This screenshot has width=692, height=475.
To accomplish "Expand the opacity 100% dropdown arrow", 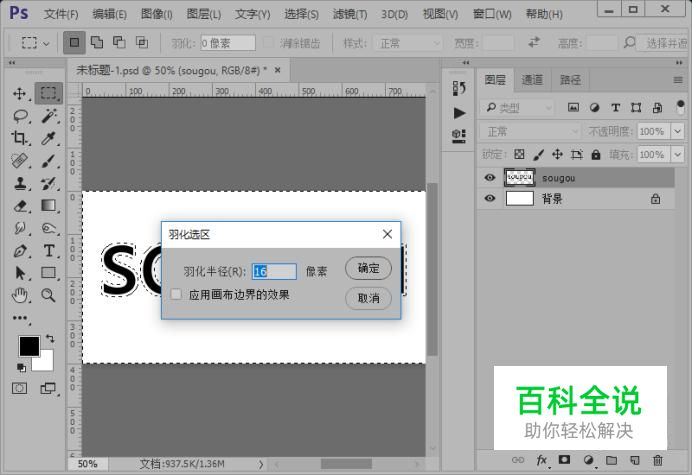I will [677, 132].
